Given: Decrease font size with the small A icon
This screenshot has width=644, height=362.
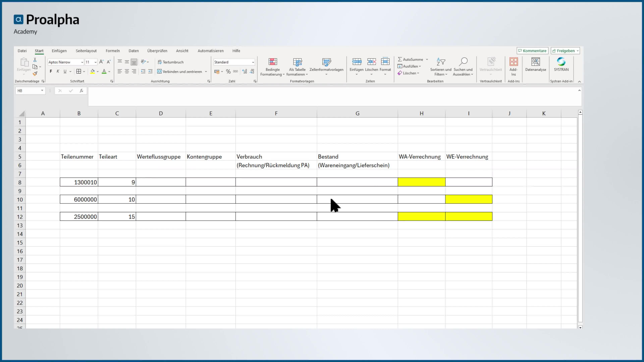Looking at the screenshot, I should [x=109, y=62].
